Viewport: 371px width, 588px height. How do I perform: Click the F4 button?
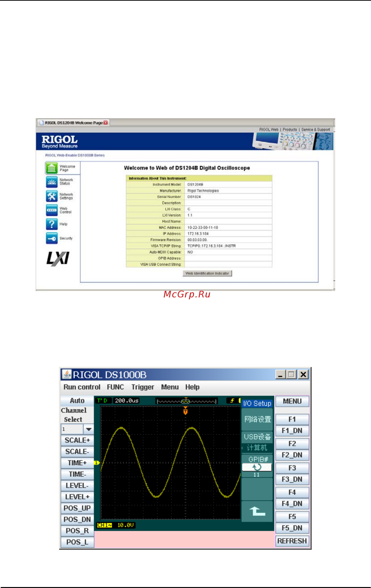pyautogui.click(x=292, y=492)
